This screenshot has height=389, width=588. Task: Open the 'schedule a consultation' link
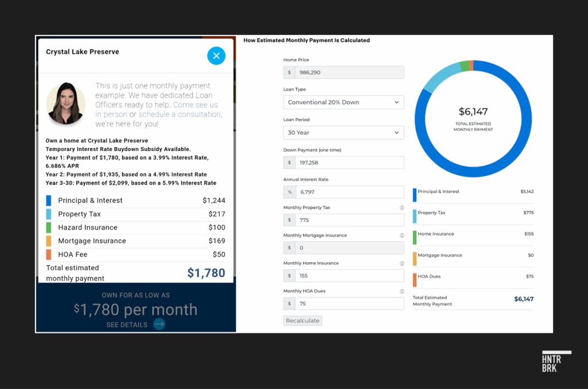click(179, 114)
